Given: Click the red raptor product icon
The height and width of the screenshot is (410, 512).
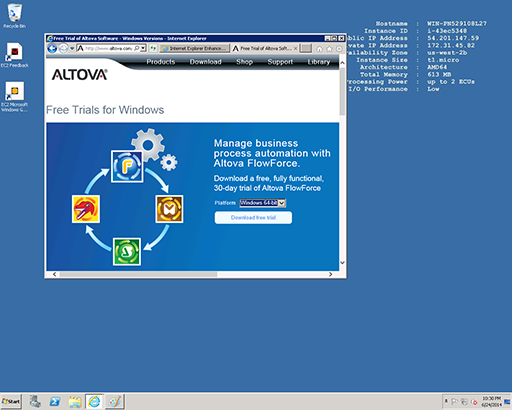Looking at the screenshot, I should tap(86, 209).
